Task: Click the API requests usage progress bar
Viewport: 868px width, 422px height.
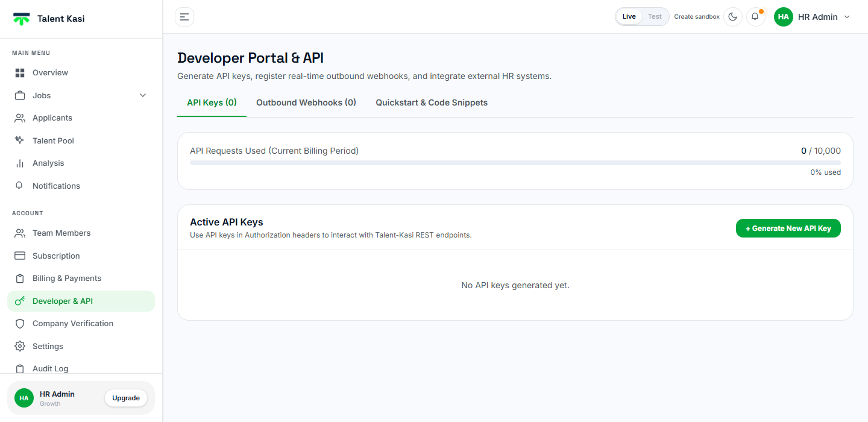Action: click(x=515, y=163)
